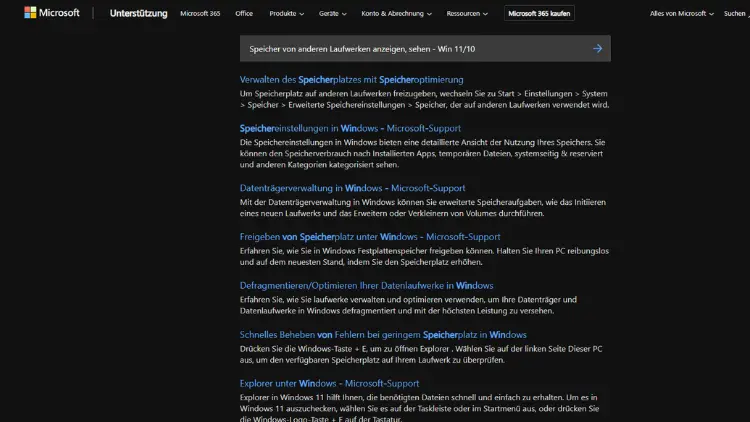Go to Microsoft 365 nav item
750x422 pixels.
coord(201,14)
